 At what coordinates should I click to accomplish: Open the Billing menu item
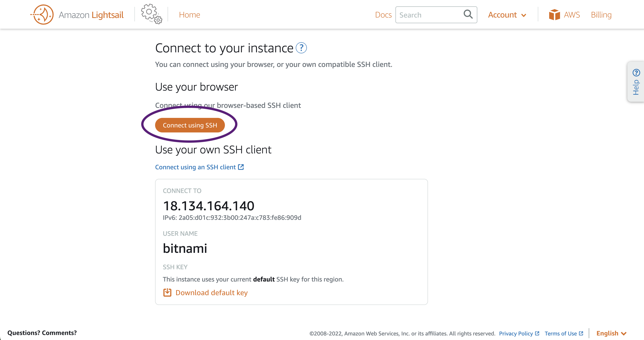pyautogui.click(x=601, y=15)
